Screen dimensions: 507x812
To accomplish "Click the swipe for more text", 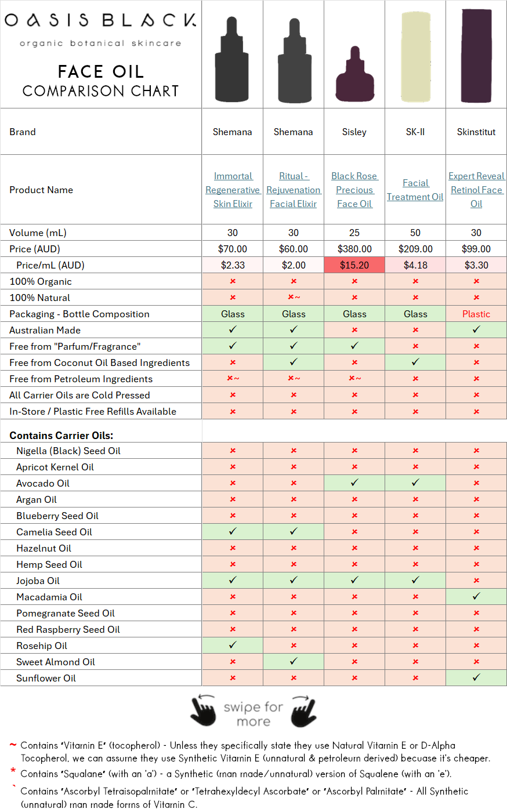I will (x=253, y=714).
